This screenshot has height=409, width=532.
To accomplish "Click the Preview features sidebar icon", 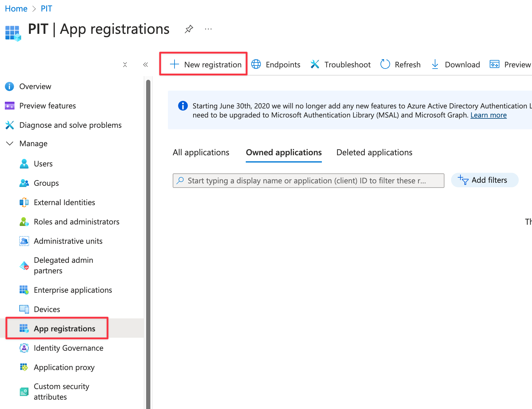I will pyautogui.click(x=10, y=106).
